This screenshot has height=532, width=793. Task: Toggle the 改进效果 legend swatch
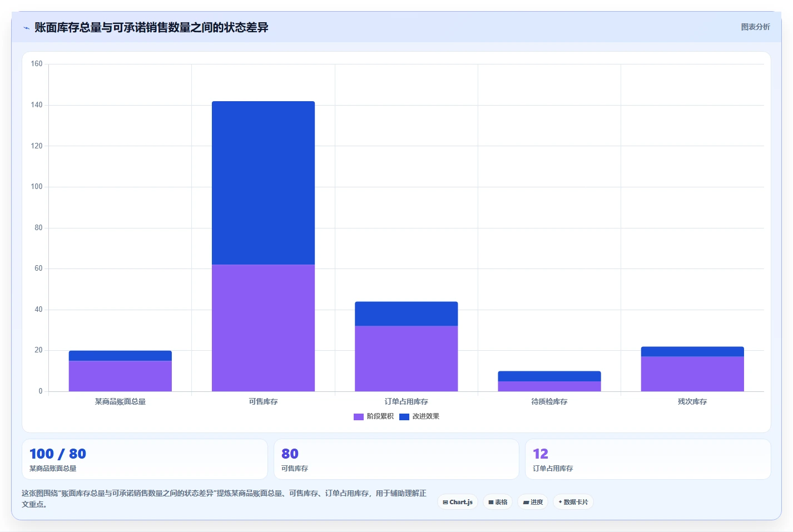click(404, 416)
